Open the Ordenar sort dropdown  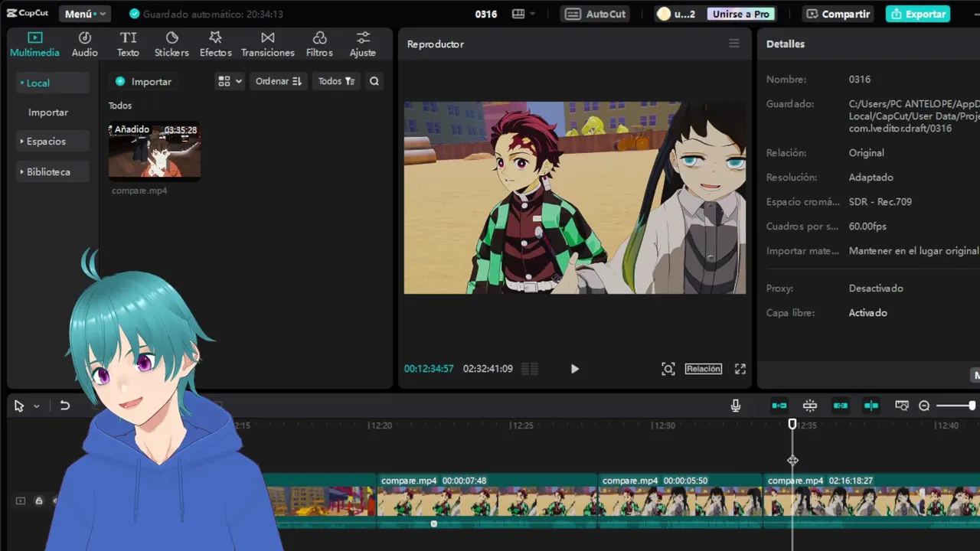coord(279,81)
